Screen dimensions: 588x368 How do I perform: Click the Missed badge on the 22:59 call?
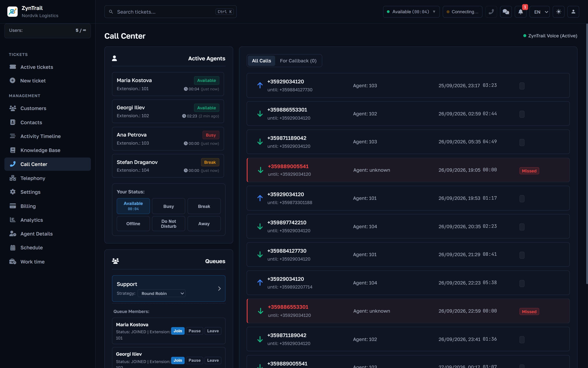tap(529, 312)
